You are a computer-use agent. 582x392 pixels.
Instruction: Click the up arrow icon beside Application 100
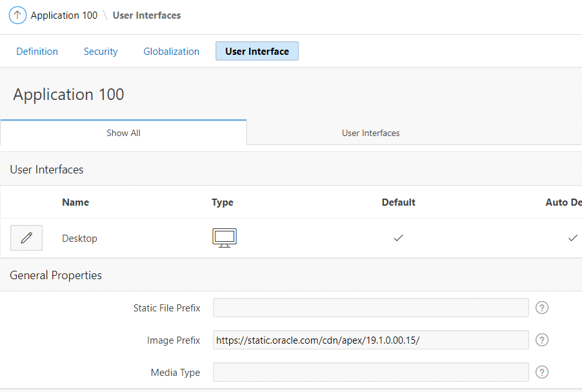[x=18, y=15]
